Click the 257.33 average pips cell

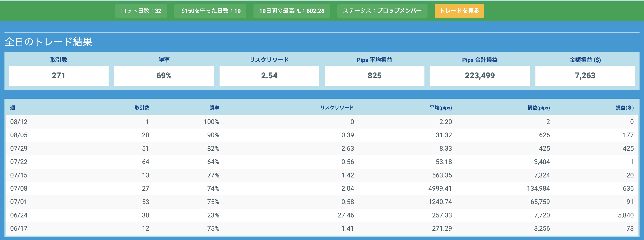(x=442, y=215)
